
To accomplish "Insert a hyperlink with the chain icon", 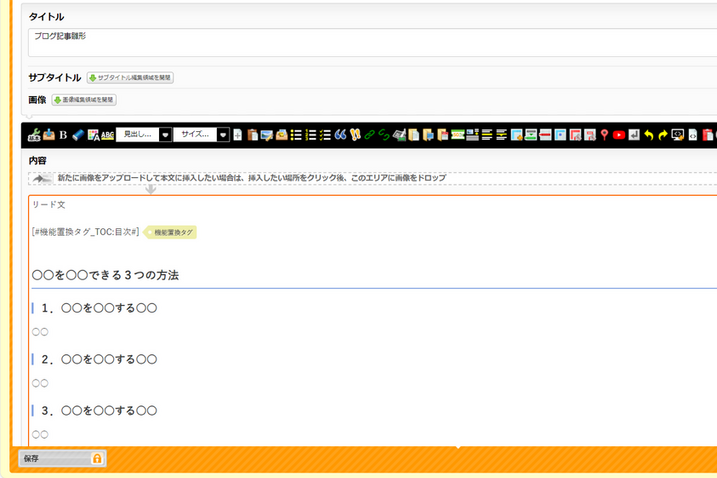I will (x=369, y=134).
